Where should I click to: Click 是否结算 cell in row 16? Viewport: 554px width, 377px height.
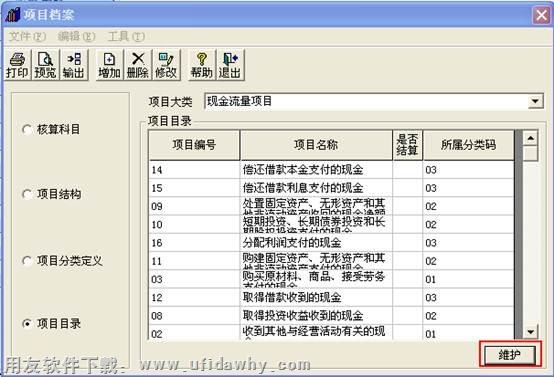pyautogui.click(x=407, y=243)
